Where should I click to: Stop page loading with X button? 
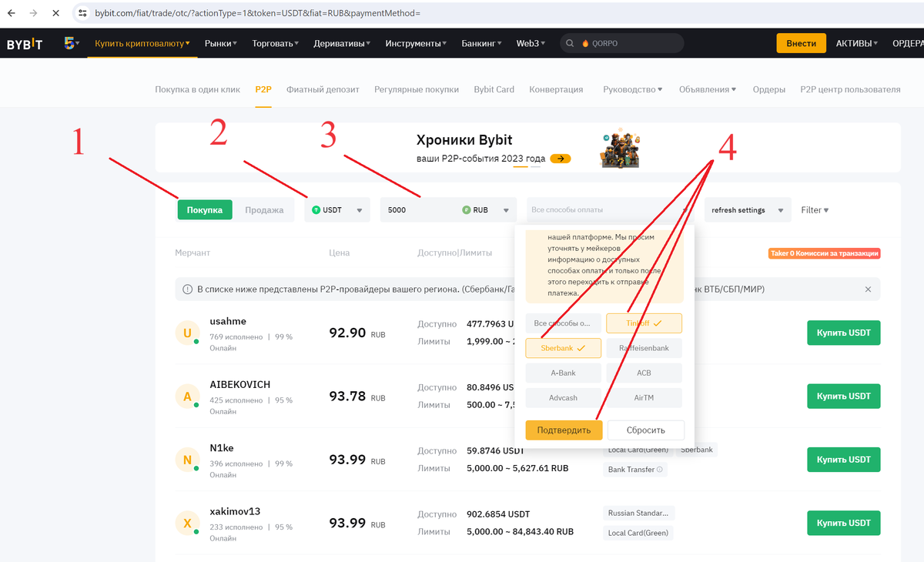coord(58,14)
